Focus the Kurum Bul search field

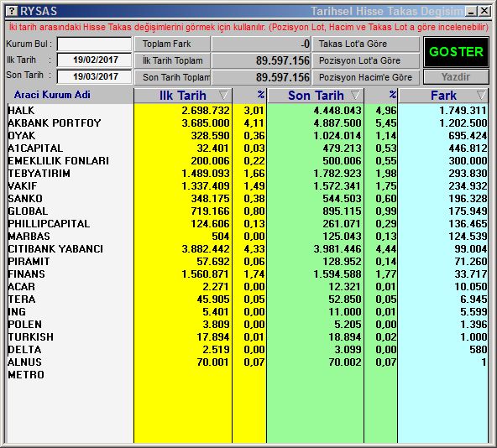[x=95, y=44]
